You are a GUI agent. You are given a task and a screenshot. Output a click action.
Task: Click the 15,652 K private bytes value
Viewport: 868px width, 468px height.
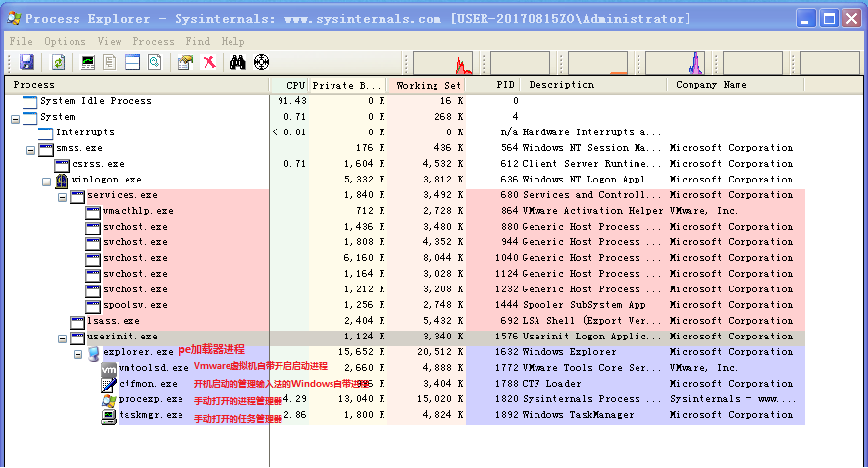click(x=361, y=352)
